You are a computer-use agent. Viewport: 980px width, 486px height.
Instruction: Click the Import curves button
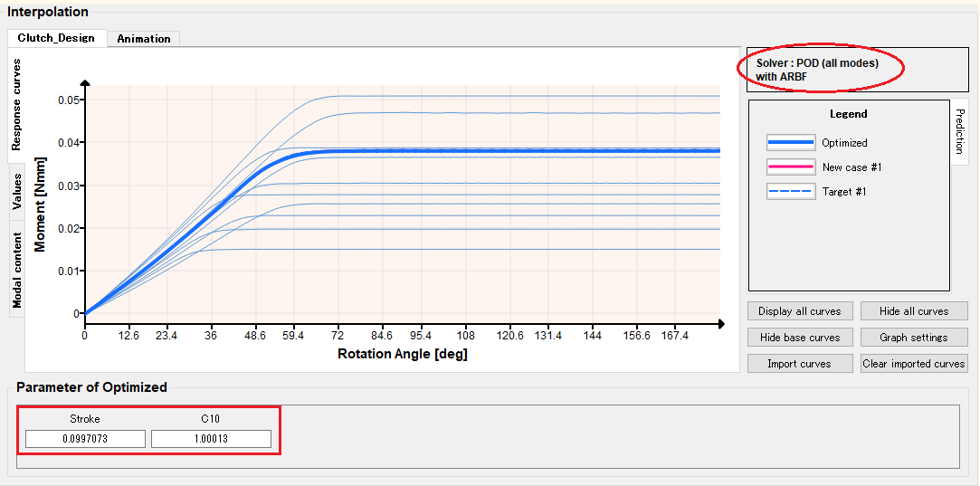click(x=799, y=364)
